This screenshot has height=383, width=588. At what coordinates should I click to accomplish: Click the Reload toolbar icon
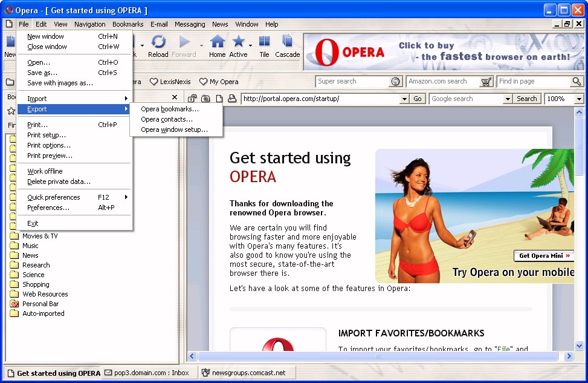158,42
